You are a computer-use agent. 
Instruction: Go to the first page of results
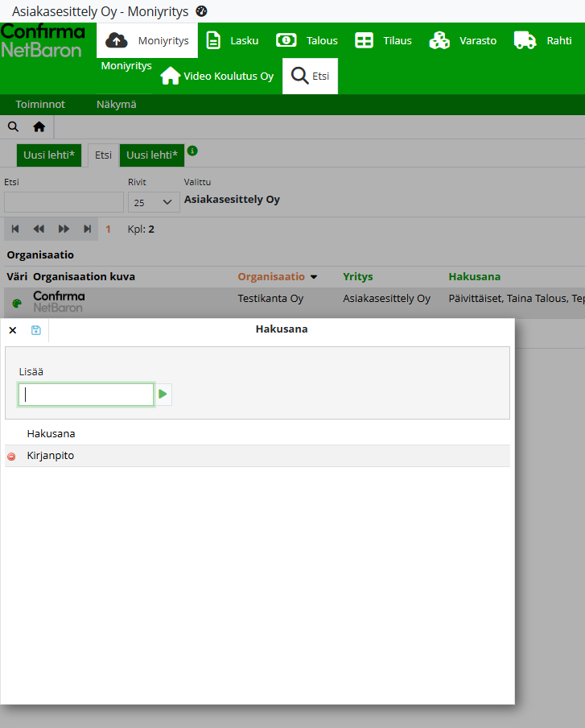pos(15,230)
